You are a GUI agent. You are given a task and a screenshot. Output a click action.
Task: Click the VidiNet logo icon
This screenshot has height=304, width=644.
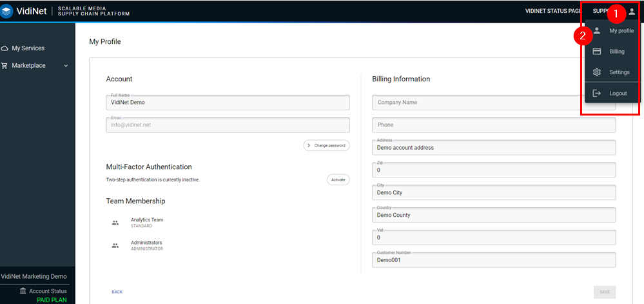(x=8, y=11)
